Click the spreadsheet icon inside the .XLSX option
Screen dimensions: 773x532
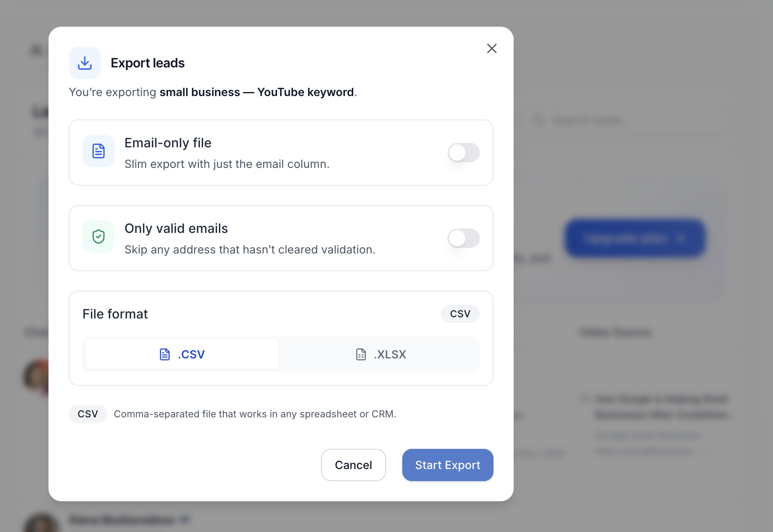tap(361, 354)
